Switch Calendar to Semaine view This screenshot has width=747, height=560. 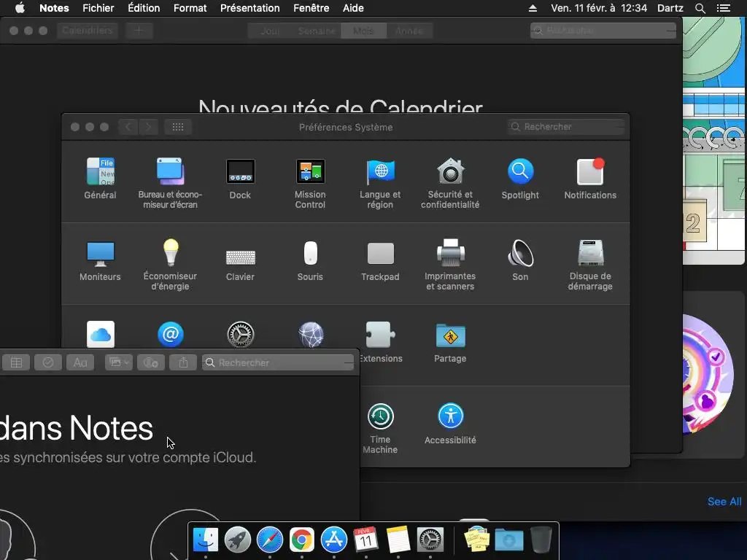pyautogui.click(x=317, y=31)
